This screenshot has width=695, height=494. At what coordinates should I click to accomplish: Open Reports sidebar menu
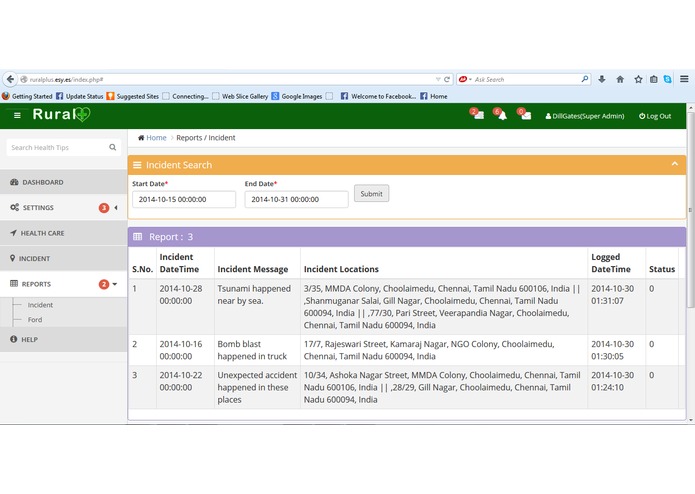pyautogui.click(x=63, y=284)
